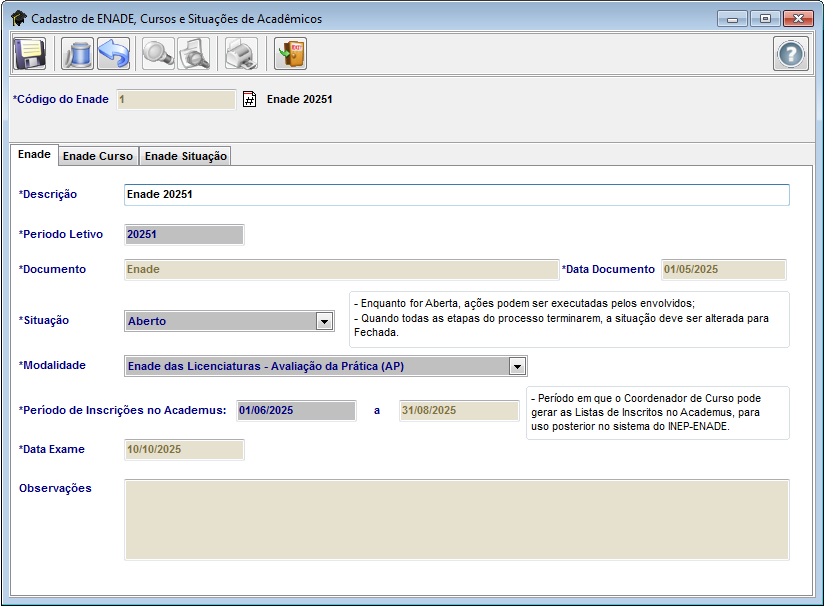Click the Data Exame field
The height and width of the screenshot is (613, 835).
click(183, 450)
